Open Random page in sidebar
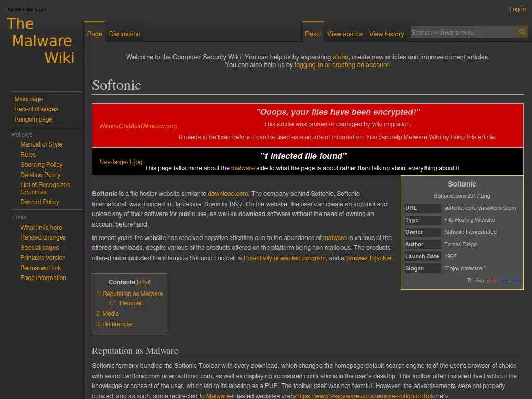This screenshot has height=399, width=532. coord(33,119)
